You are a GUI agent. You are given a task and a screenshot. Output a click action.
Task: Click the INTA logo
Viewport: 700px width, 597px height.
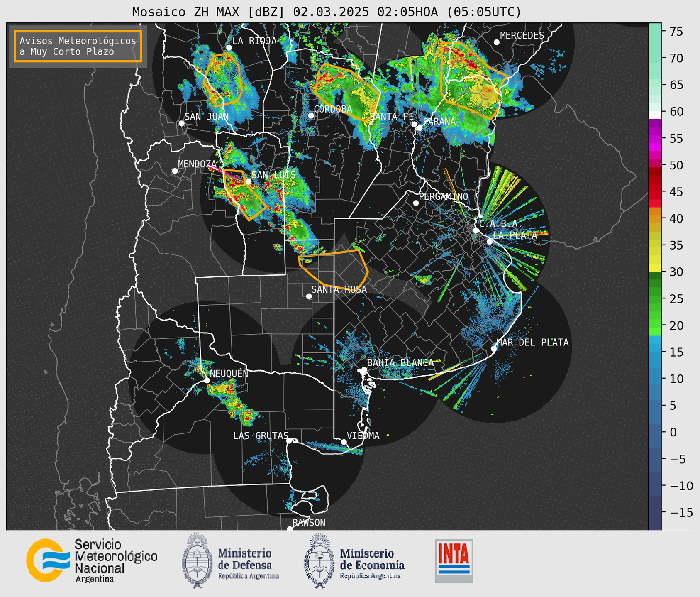(454, 561)
